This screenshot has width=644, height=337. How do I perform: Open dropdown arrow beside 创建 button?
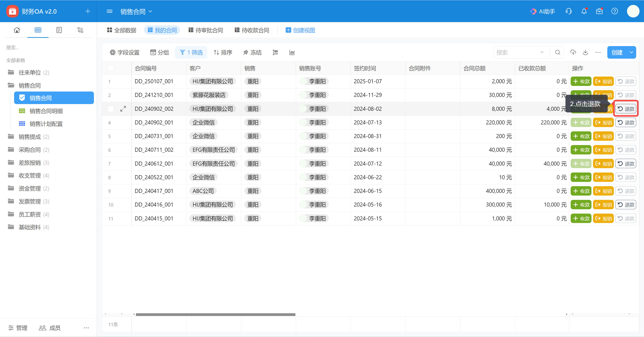click(x=631, y=52)
